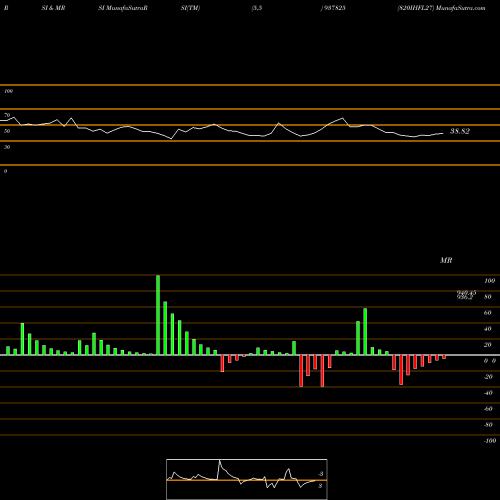Click the RSI axis label 50
Viewport: 500px width, 500px height.
[x=7, y=131]
